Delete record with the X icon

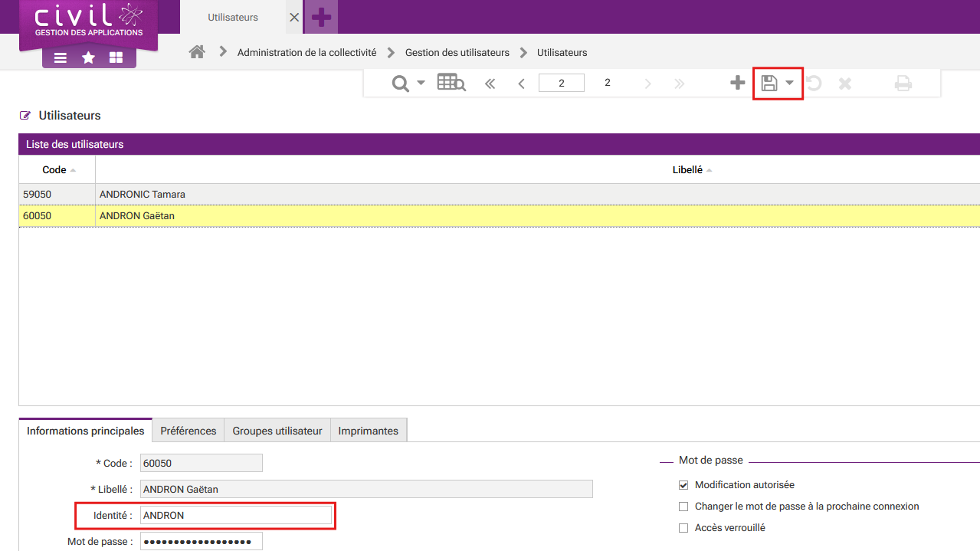(x=845, y=83)
